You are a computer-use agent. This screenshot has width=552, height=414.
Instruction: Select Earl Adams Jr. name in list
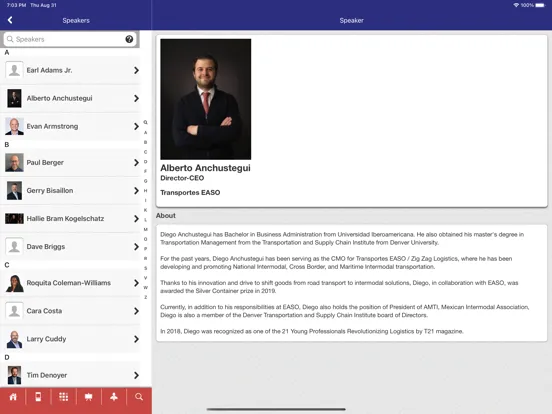[x=49, y=70]
